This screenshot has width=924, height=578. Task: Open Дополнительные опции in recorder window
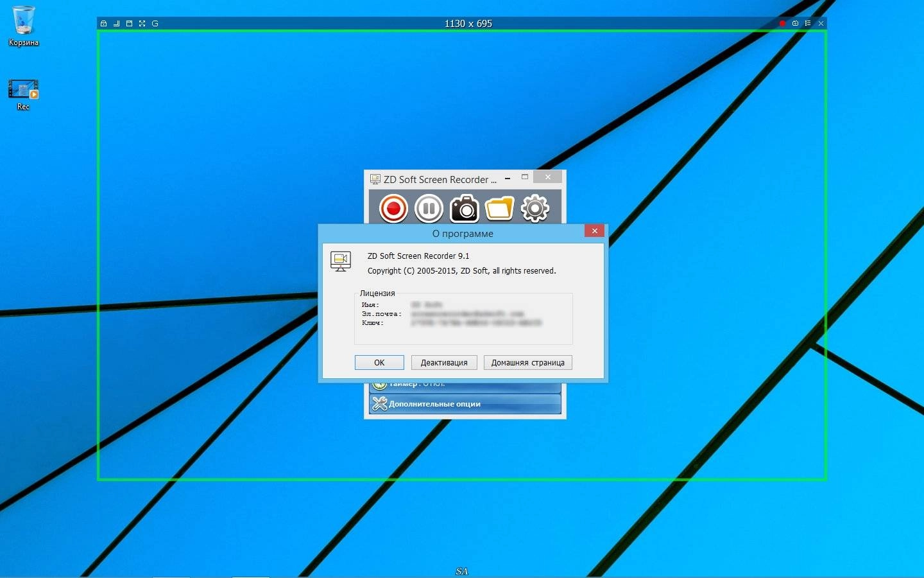click(x=465, y=404)
